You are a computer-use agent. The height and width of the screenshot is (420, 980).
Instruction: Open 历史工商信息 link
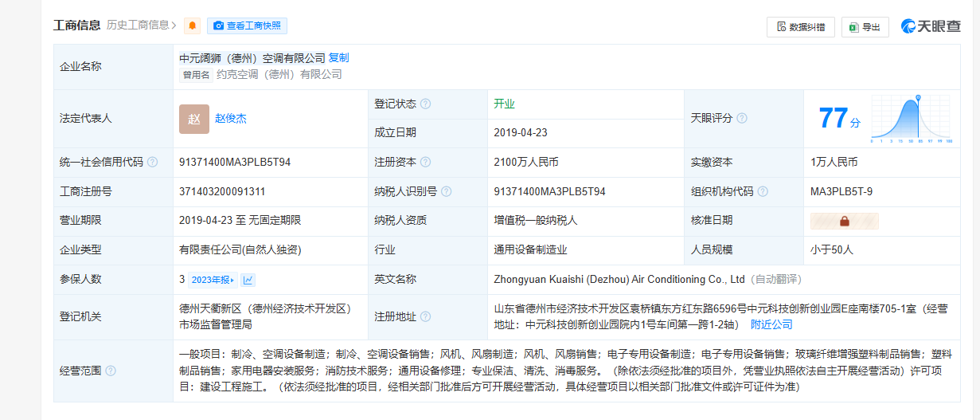[x=142, y=25]
